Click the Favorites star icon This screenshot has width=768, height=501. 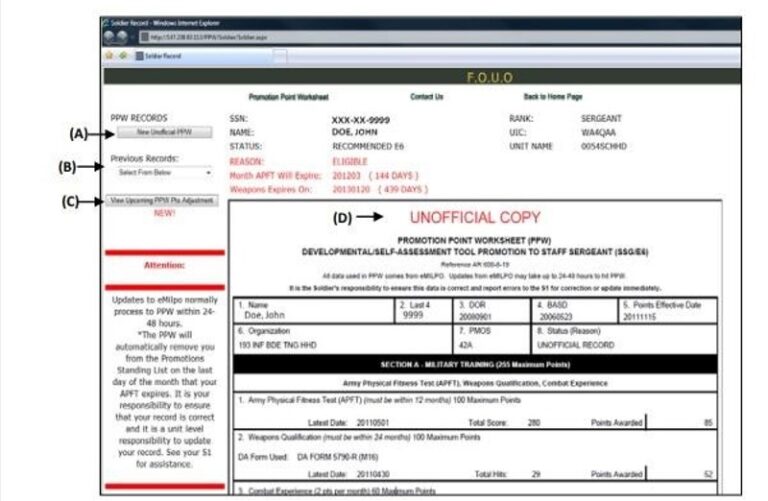[109, 55]
